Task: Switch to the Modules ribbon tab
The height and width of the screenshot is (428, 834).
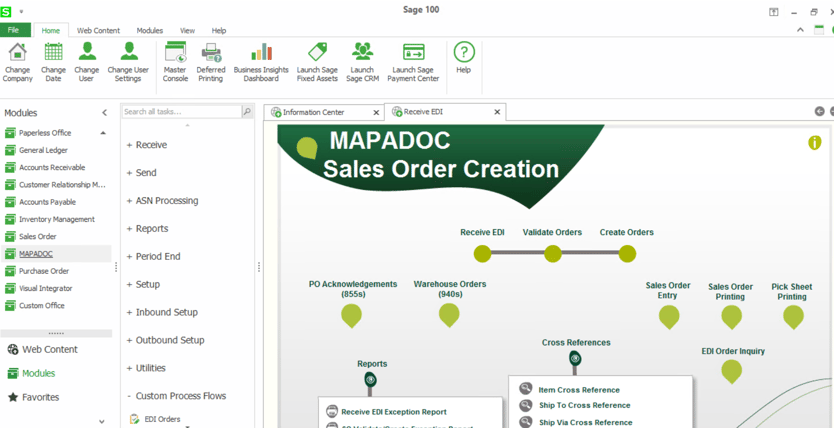Action: click(149, 30)
